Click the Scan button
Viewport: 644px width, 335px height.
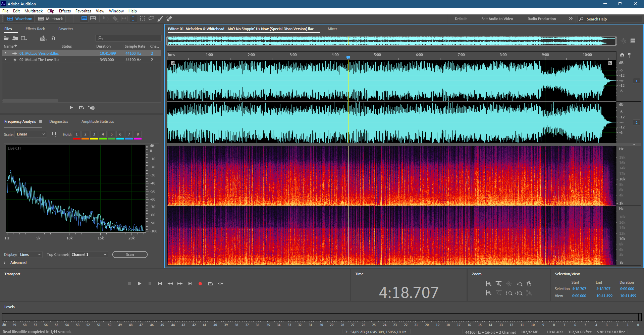click(130, 255)
